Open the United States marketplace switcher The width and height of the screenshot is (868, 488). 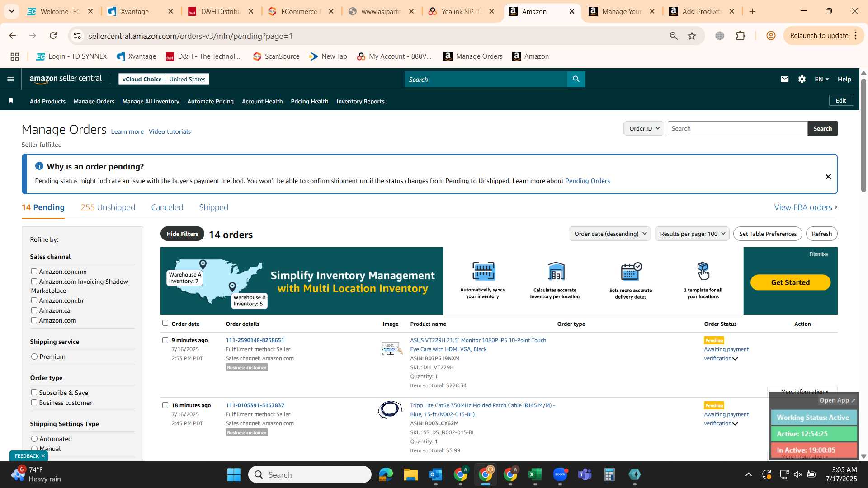click(187, 79)
